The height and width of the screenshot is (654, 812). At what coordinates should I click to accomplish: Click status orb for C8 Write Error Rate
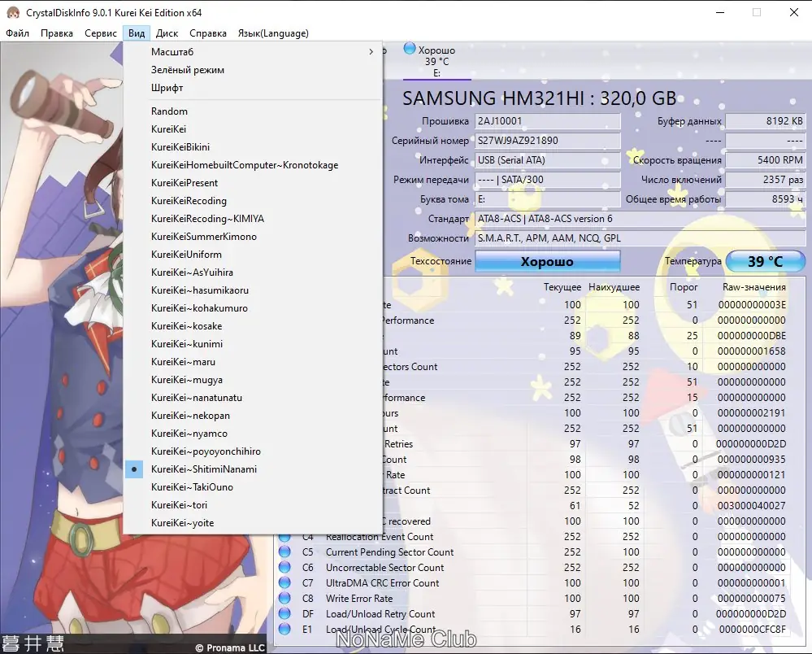click(284, 599)
